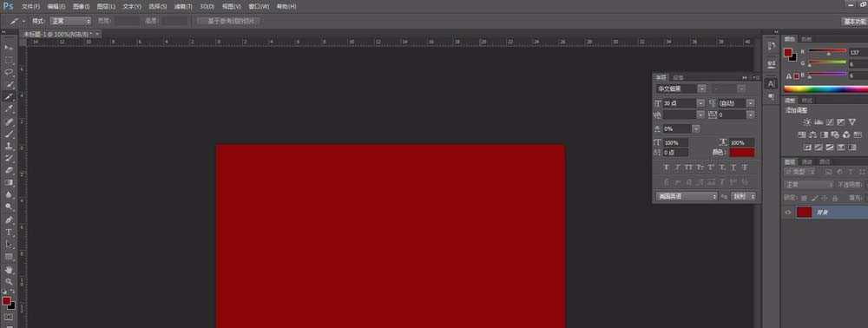This screenshot has height=328, width=868.
Task: Open the 窗口(W) menu
Action: pyautogui.click(x=259, y=7)
